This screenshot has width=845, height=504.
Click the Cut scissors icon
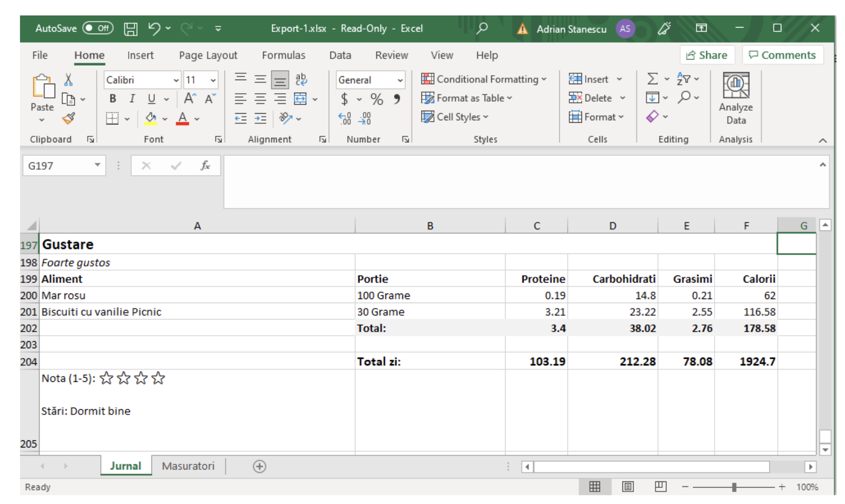(x=69, y=80)
